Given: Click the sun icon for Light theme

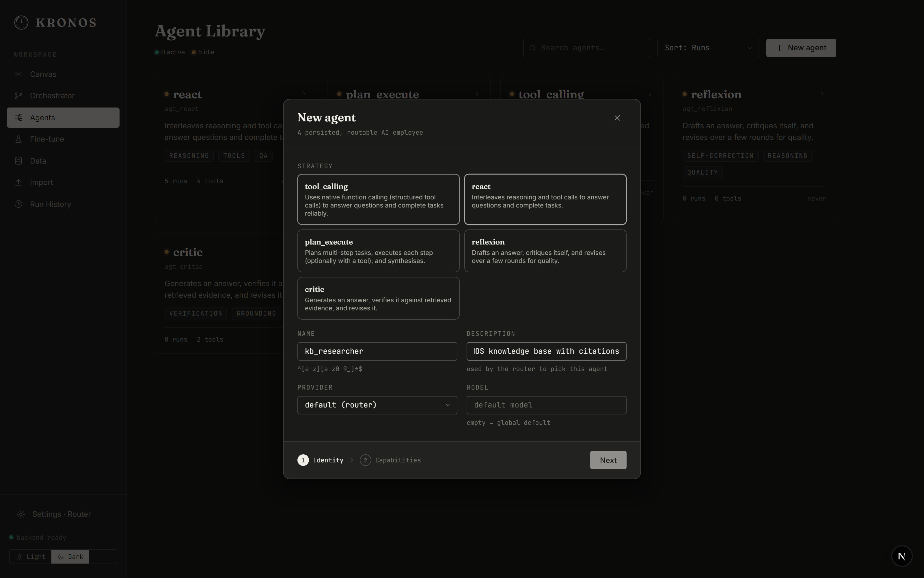Looking at the screenshot, I should pos(19,557).
